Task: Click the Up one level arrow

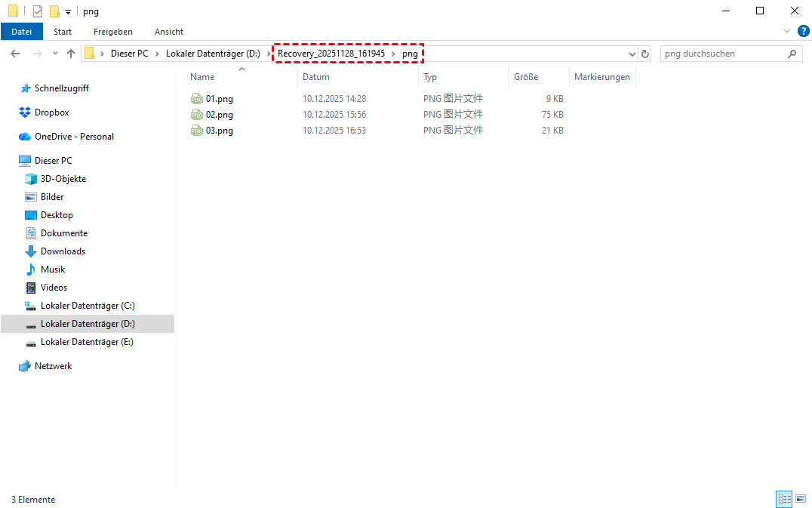Action: (x=72, y=54)
